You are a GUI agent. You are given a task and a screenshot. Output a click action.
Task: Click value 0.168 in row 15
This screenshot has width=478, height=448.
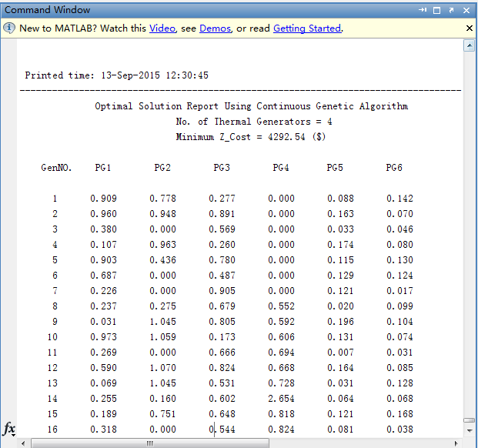tap(399, 414)
